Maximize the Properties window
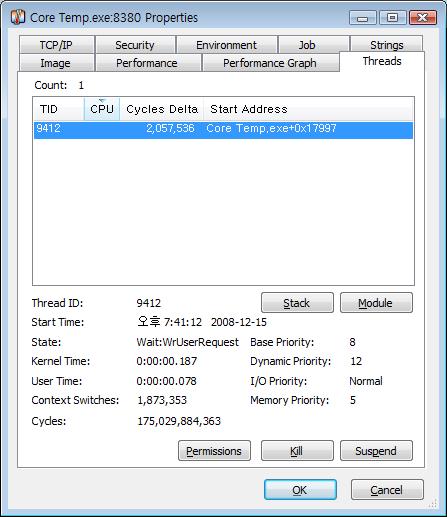Viewport: 447px width, 517px height. pos(392,18)
